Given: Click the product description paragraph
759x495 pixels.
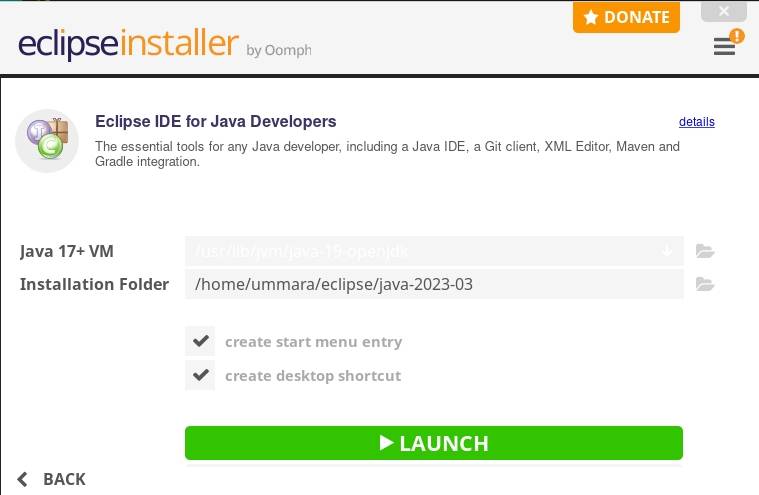Looking at the screenshot, I should [387, 154].
